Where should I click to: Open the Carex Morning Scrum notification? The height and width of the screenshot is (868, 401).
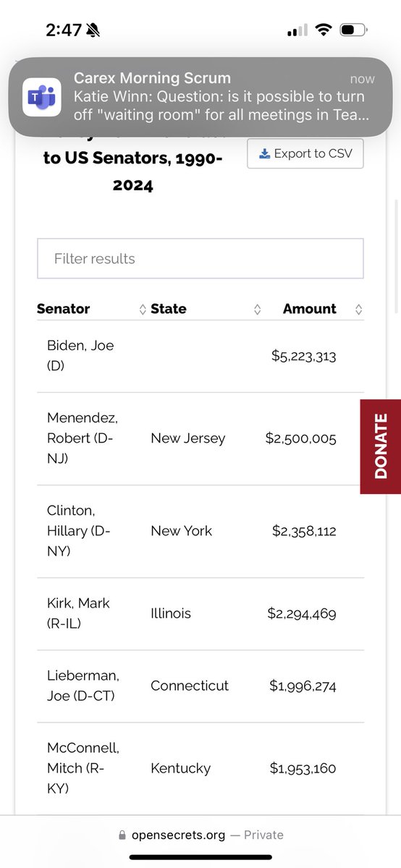200,97
